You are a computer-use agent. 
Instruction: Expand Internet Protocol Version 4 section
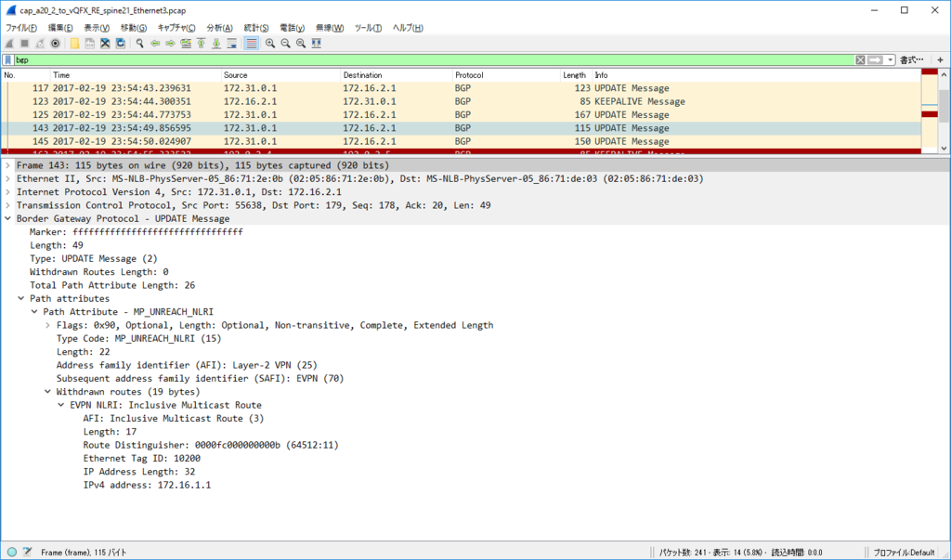7,191
